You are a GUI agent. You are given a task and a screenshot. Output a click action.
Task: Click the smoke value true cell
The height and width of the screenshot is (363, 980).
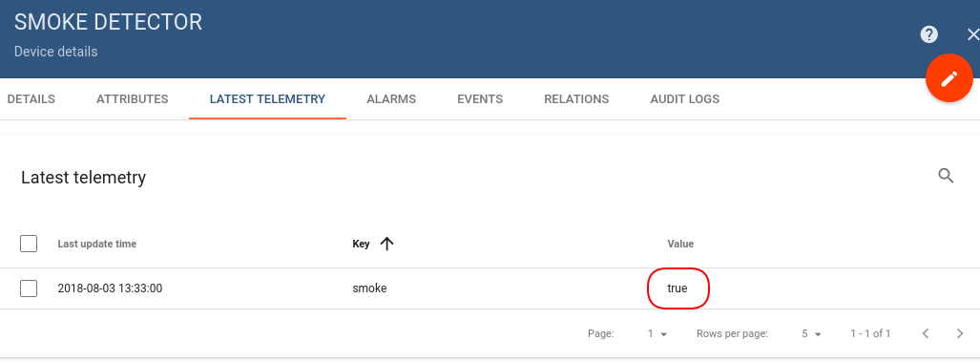pos(678,288)
